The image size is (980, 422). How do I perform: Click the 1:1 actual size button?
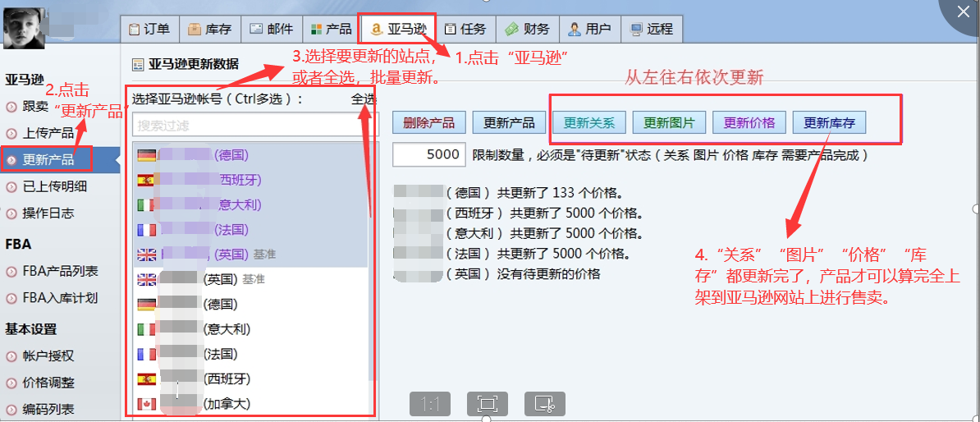[430, 405]
